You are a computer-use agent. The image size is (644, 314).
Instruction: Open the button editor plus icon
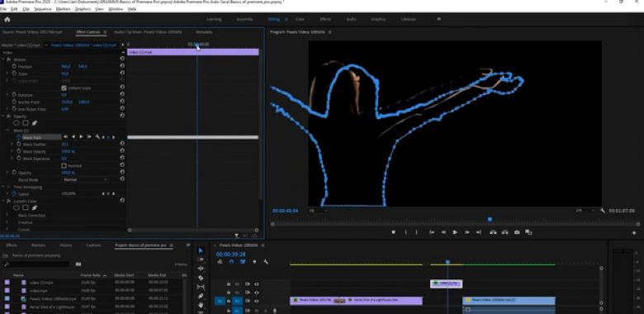click(x=634, y=233)
